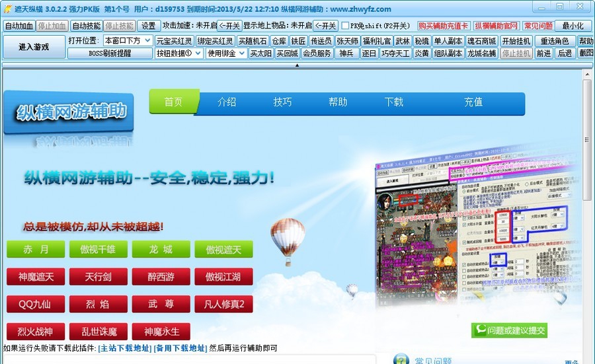The image size is (595, 364).
Task: Click 单人副本 button
Action: point(448,41)
